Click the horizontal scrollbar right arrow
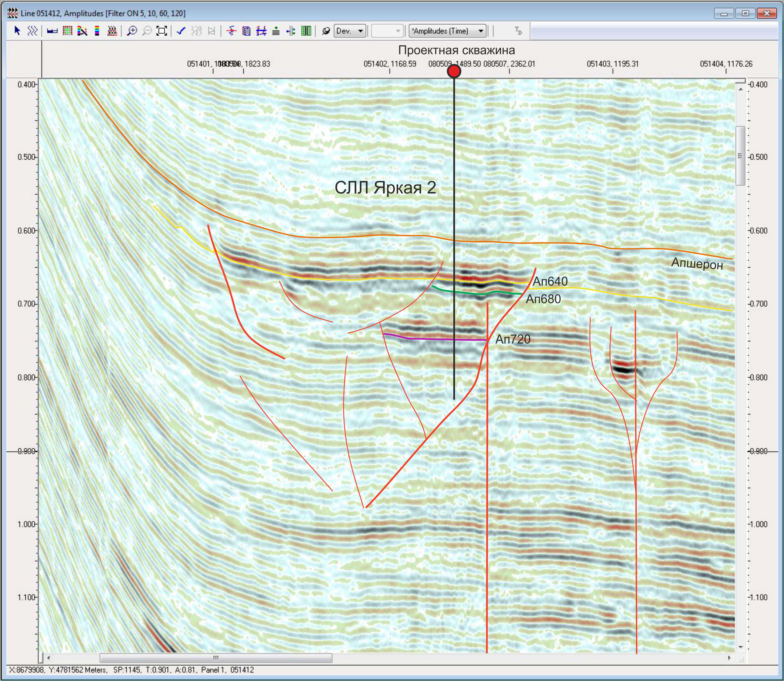784x681 pixels. 729,658
